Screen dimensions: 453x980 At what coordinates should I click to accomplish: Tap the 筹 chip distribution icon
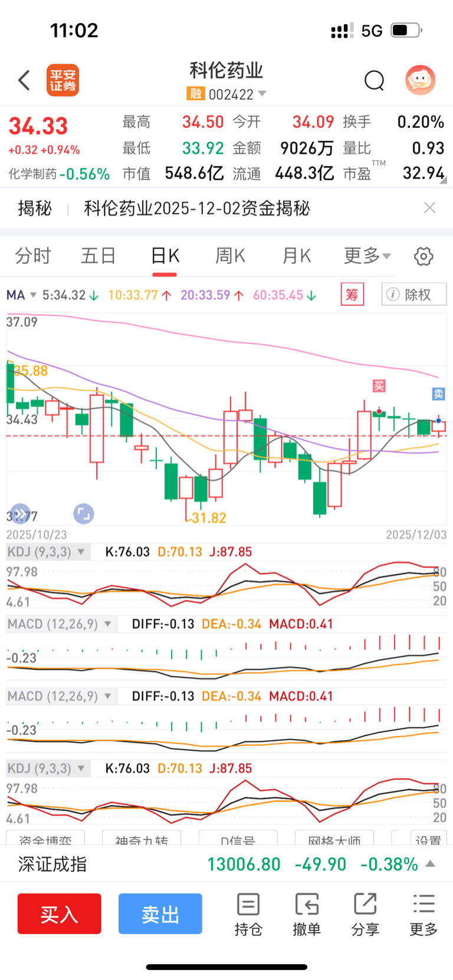tap(352, 294)
